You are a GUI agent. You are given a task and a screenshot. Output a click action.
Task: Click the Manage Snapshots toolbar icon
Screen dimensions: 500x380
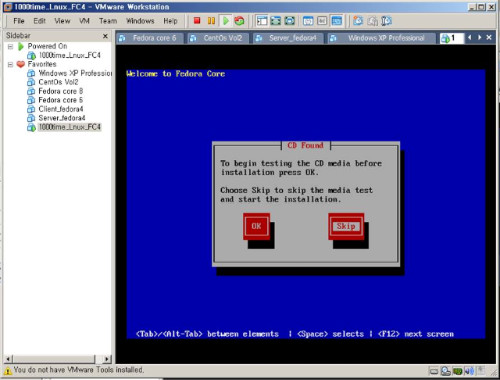click(386, 21)
